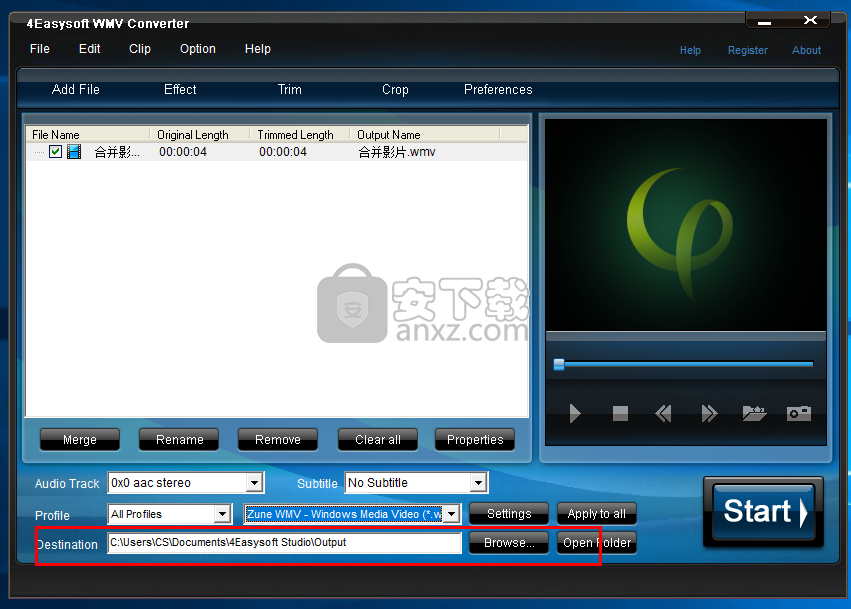Open the Help menu in menu bar

(x=258, y=49)
